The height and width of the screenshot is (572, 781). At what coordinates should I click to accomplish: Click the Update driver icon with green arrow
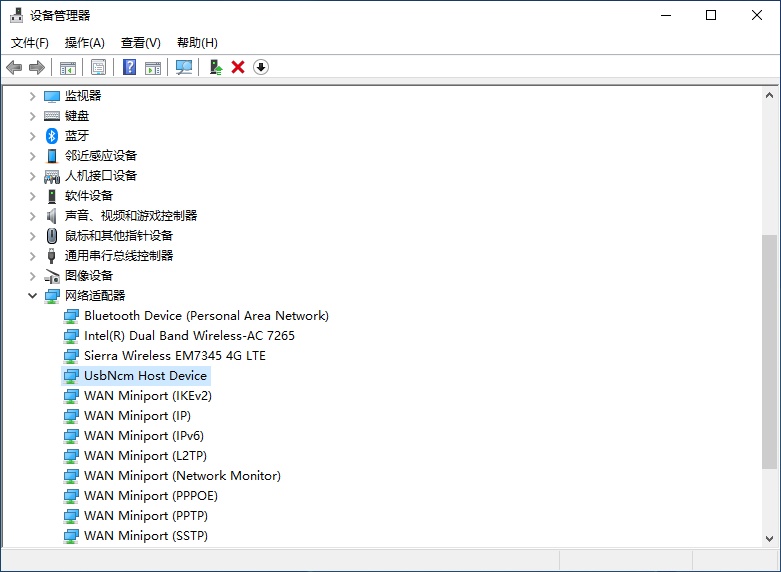[x=215, y=67]
